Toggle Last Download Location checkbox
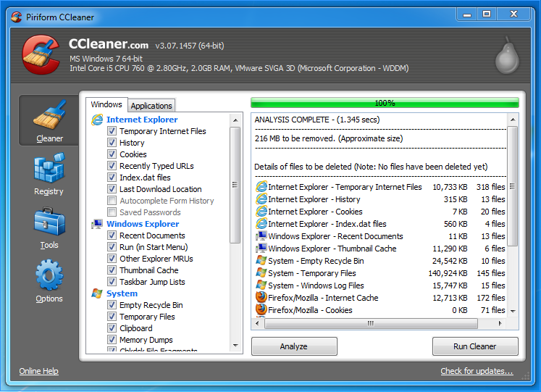The height and width of the screenshot is (392, 541). tap(112, 189)
